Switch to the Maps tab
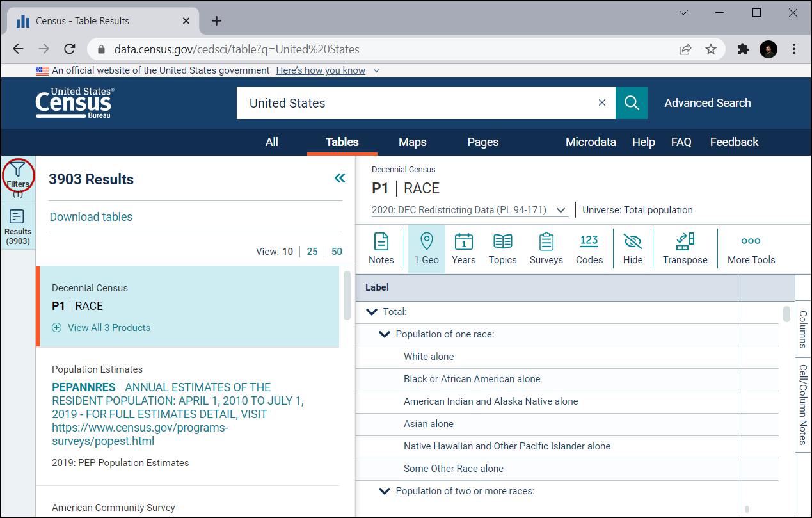This screenshot has height=518, width=812. [x=412, y=142]
